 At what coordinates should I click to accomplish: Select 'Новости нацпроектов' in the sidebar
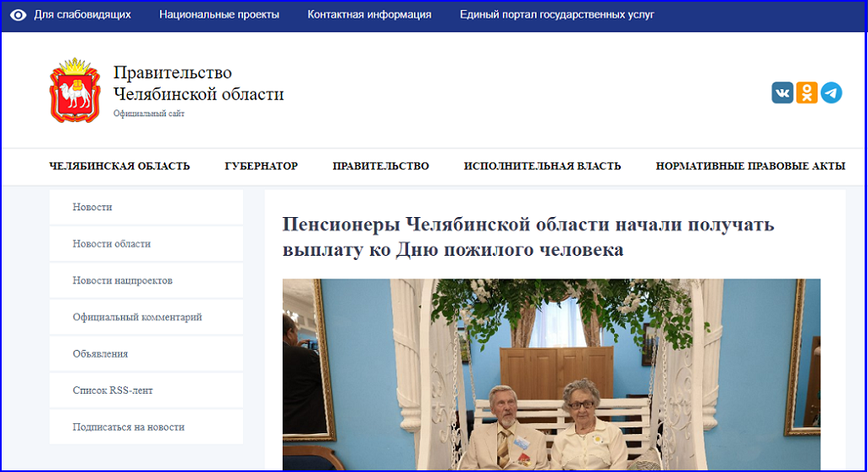(146, 280)
